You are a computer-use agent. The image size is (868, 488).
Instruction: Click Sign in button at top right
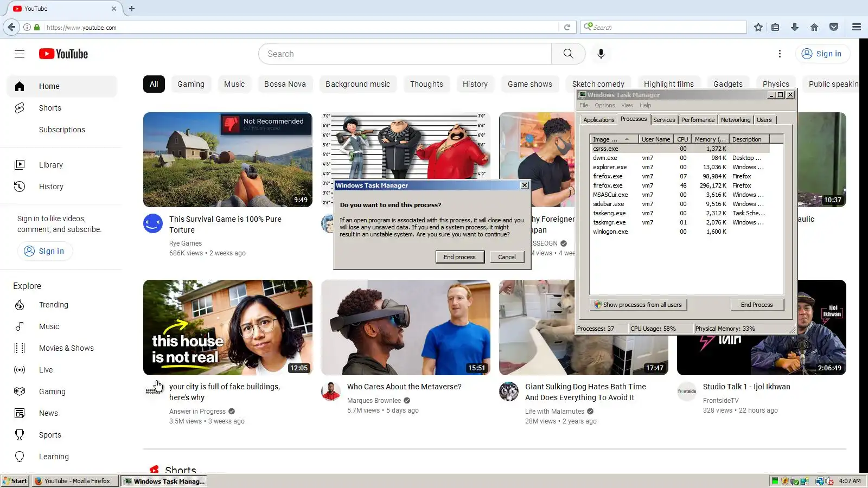tap(822, 54)
